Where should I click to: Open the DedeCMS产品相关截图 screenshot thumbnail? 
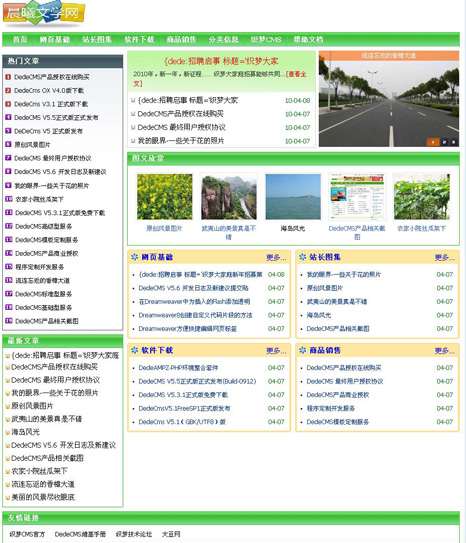pos(357,197)
